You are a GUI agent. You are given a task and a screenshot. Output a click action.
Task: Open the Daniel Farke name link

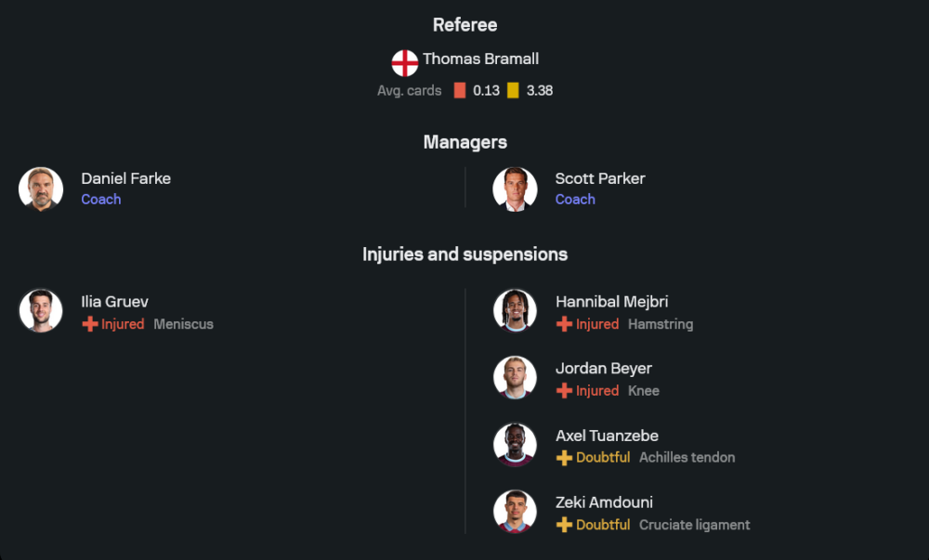tap(125, 178)
